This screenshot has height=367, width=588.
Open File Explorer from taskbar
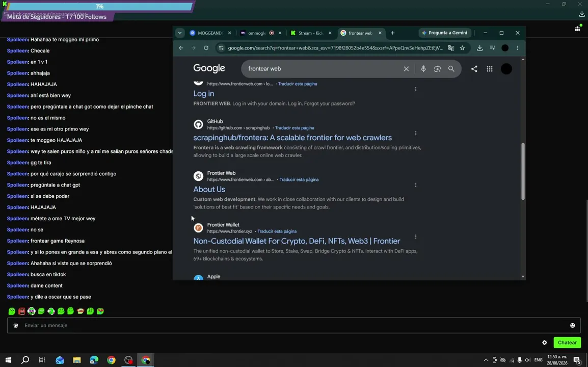[77, 360]
